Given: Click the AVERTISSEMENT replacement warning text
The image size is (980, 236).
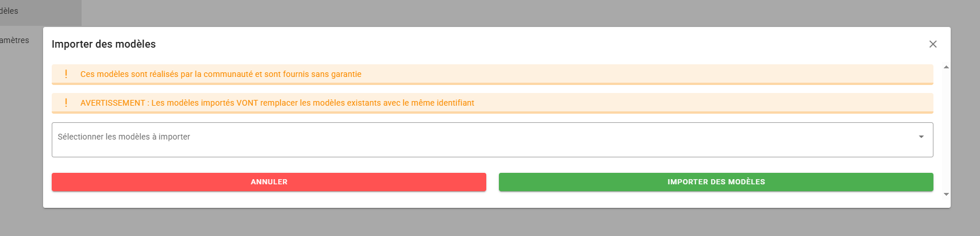Looking at the screenshot, I should [x=277, y=103].
